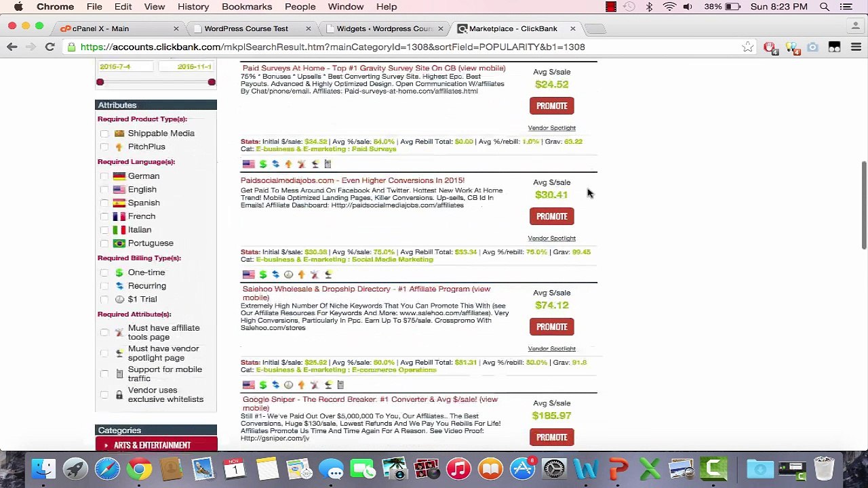Open Spotlight search in the menu bar
The width and height of the screenshot is (868, 488).
(x=825, y=7)
